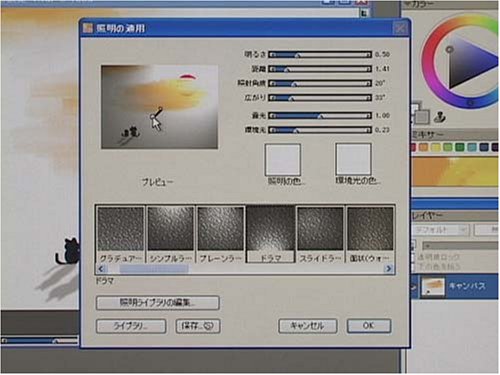Click the preset list horizontal scroll thumb

[x=154, y=269]
